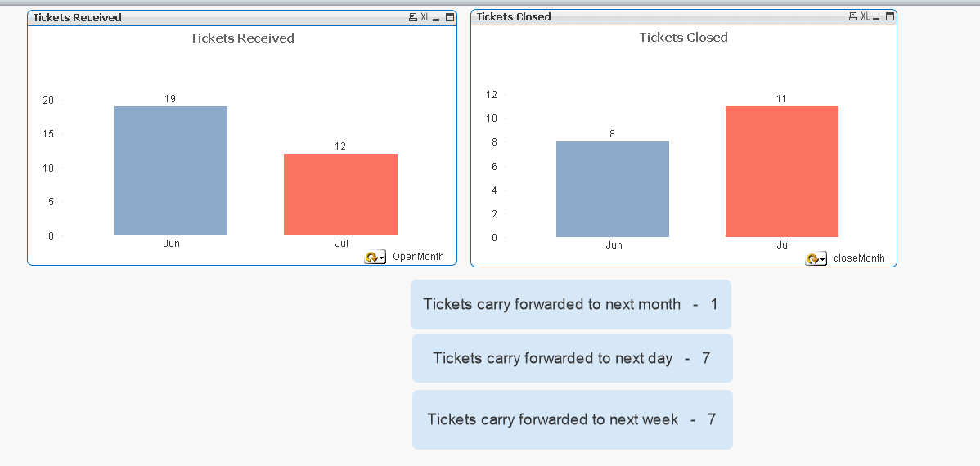The width and height of the screenshot is (980, 466).
Task: Export Tickets Closed chart to Excel (XL)
Action: (865, 16)
